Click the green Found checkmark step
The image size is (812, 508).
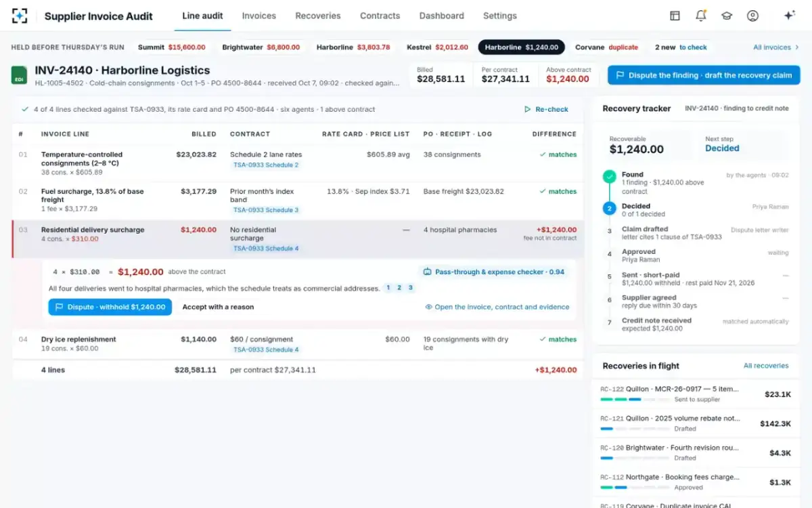(610, 177)
